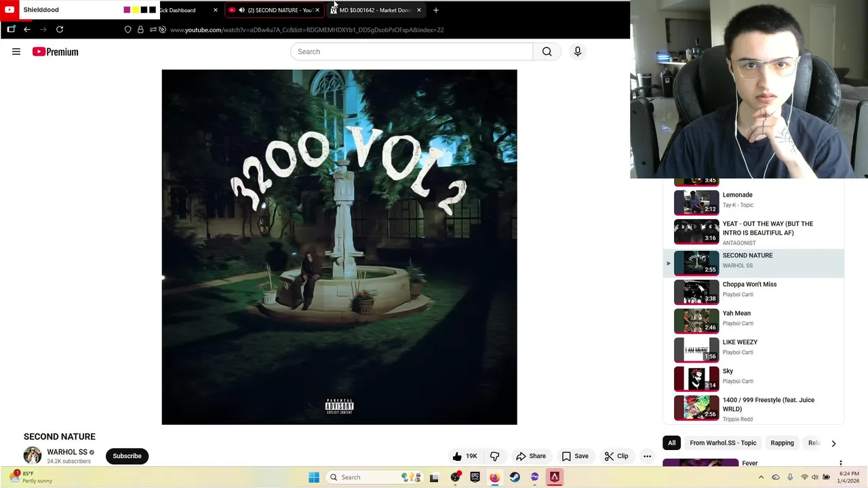View site security padlock info
This screenshot has width=868, height=488.
[140, 30]
